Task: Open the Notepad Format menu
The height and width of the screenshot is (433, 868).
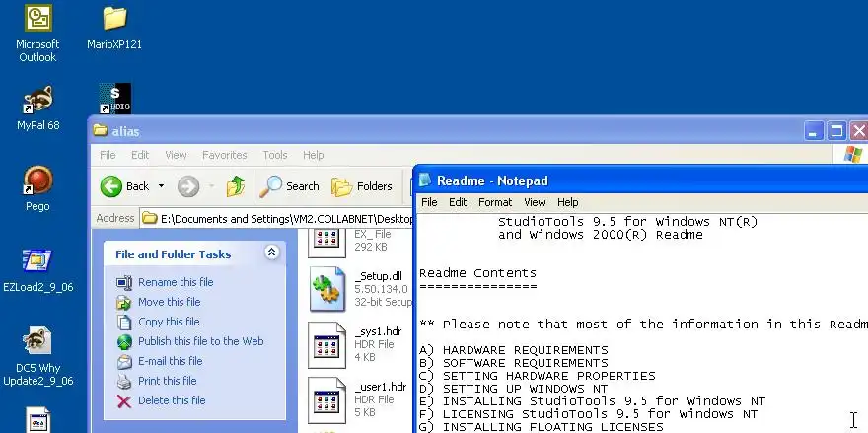Action: (495, 202)
